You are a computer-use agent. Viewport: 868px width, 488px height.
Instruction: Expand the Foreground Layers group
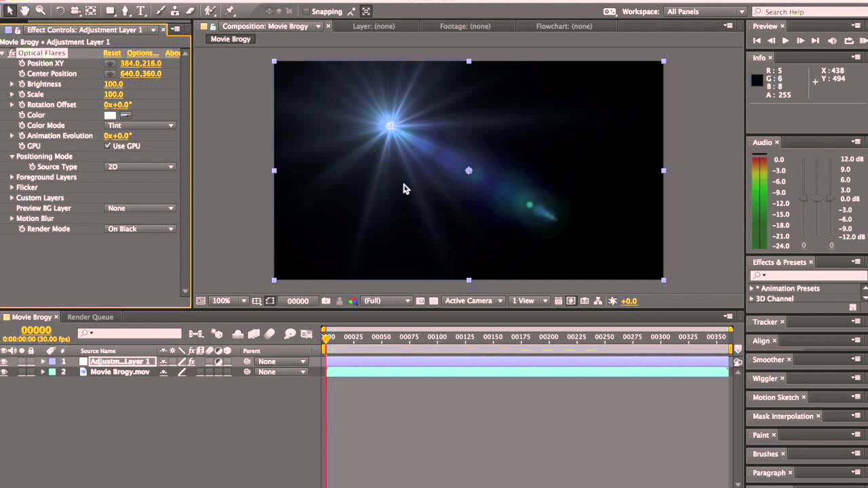click(12, 178)
